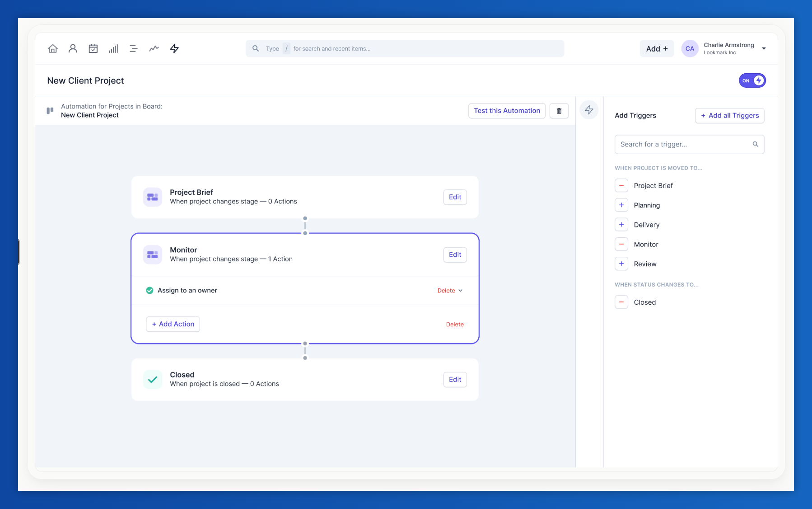Click the lightning icon on triggers side panel
This screenshot has height=509, width=812.
point(589,110)
